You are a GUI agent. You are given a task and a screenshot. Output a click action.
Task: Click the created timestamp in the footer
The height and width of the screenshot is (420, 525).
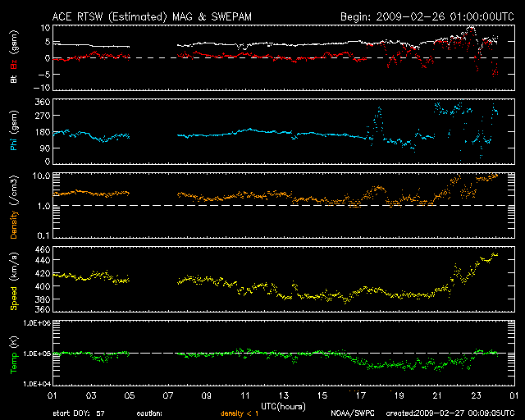click(x=450, y=413)
